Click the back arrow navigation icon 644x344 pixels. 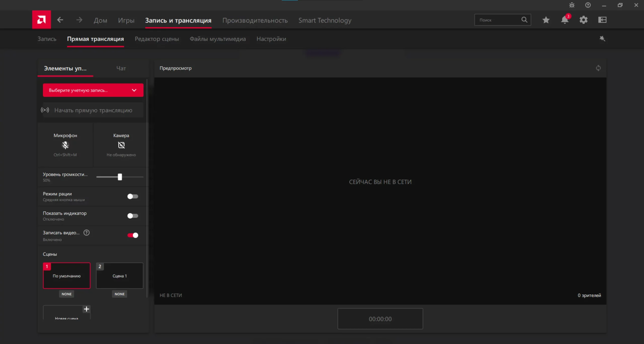click(x=60, y=20)
